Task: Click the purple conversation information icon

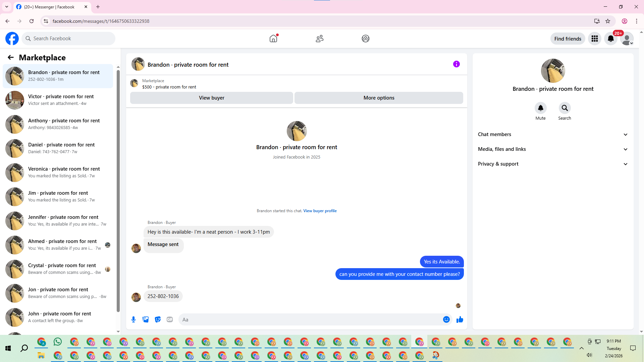Action: 456,64
